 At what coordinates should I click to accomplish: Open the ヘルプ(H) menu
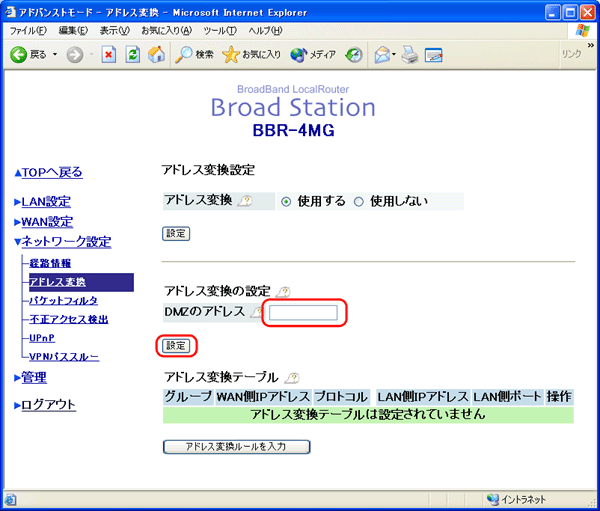(265, 31)
